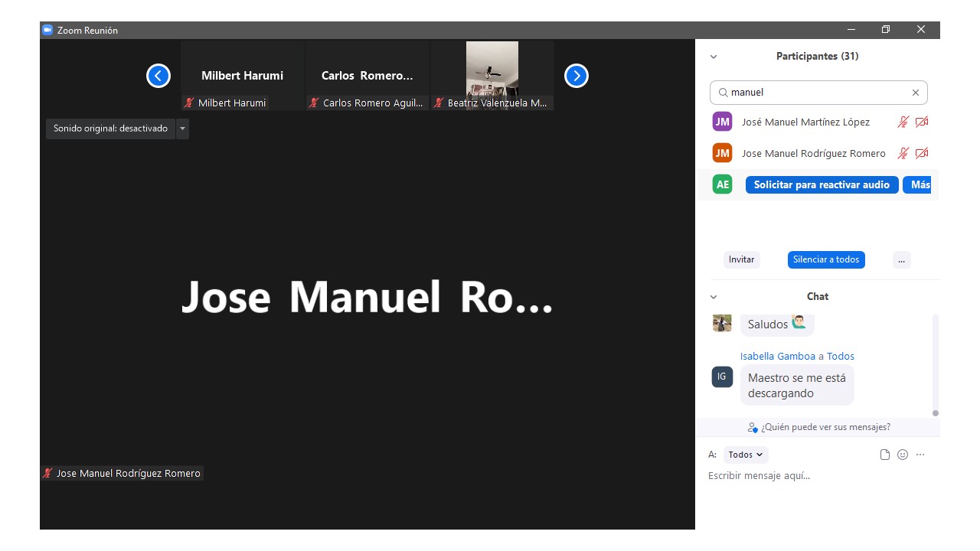The image size is (980, 551).
Task: Click muted mic icon on Milbert Harumi thumbnail
Action: (x=189, y=103)
